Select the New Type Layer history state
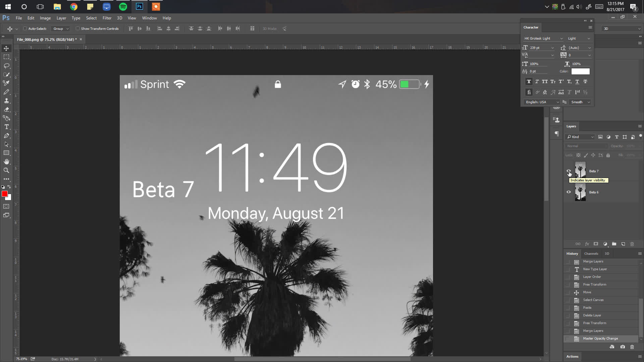Screen dimensions: 644x362 pyautogui.click(x=601, y=269)
